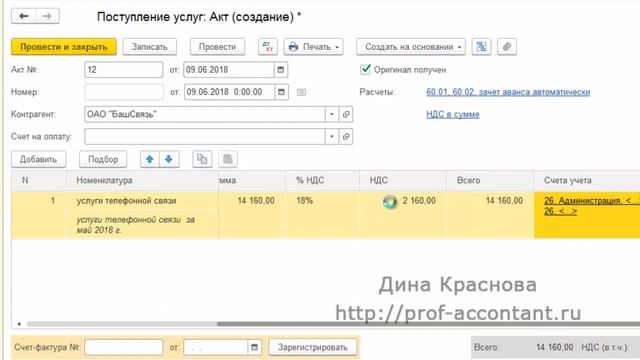Toggle Оригинал получен checkbox
Image resolution: width=640 pixels, height=360 pixels.
pos(365,69)
